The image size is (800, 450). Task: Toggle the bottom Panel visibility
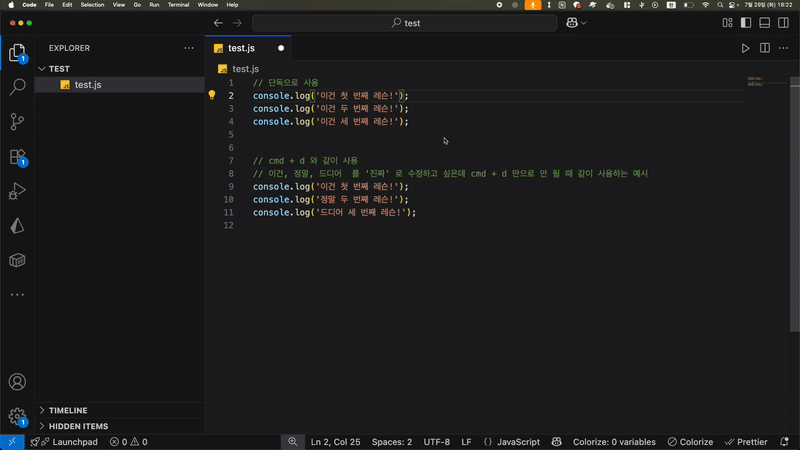pos(765,23)
